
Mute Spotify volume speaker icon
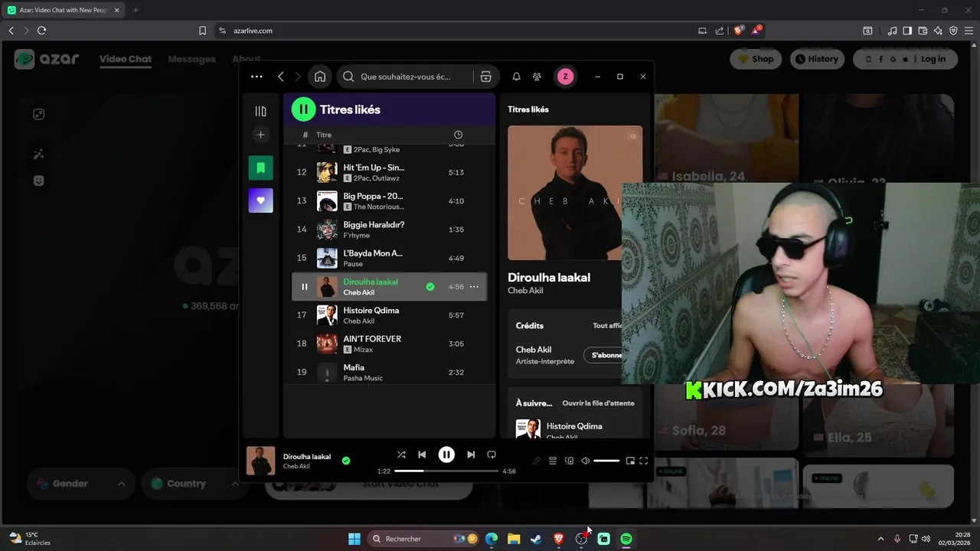[585, 461]
